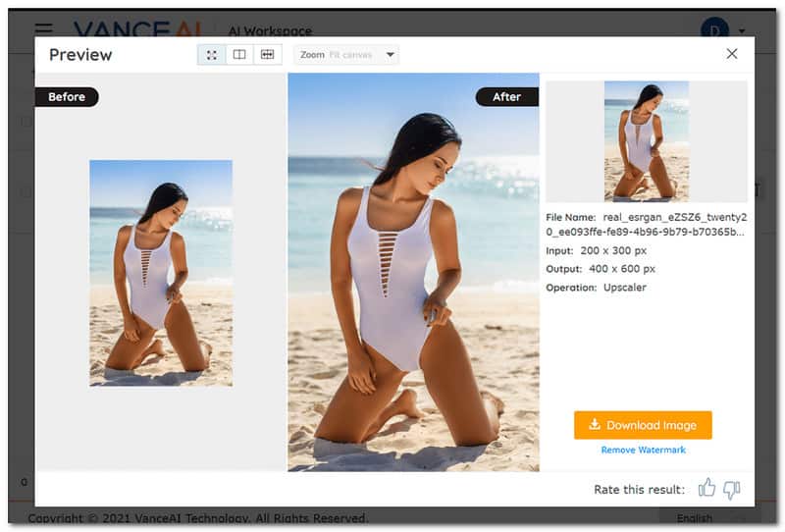Expand the arrow next to the user avatar
Screen dimensions: 785x532
742,30
